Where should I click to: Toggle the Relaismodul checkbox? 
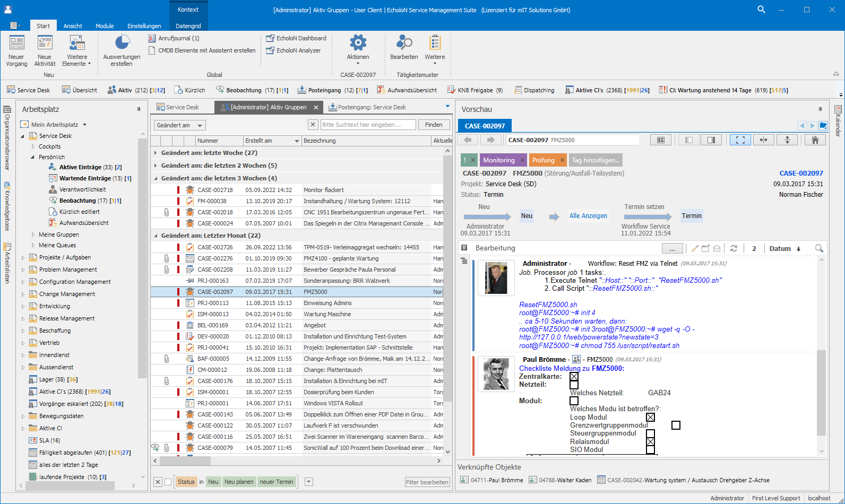coord(650,442)
